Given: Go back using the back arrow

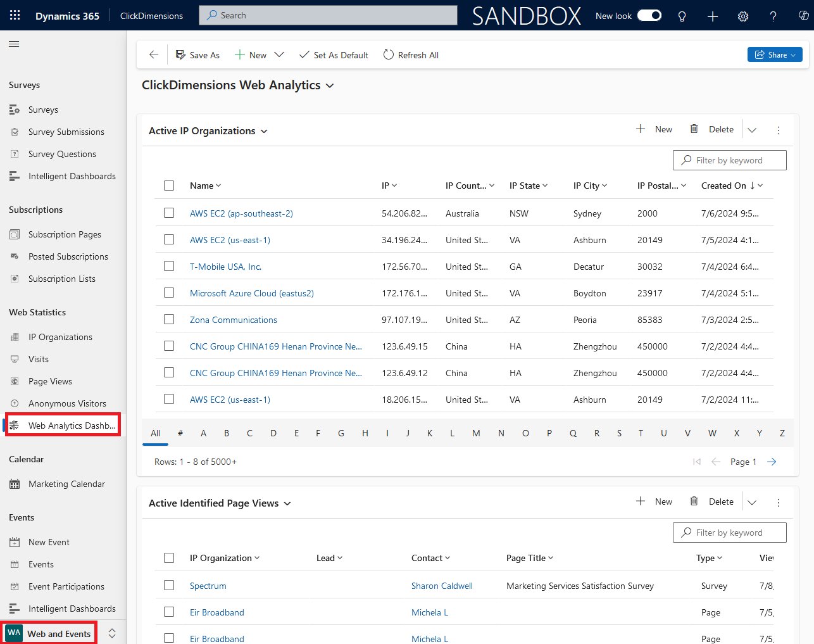Looking at the screenshot, I should tap(153, 55).
